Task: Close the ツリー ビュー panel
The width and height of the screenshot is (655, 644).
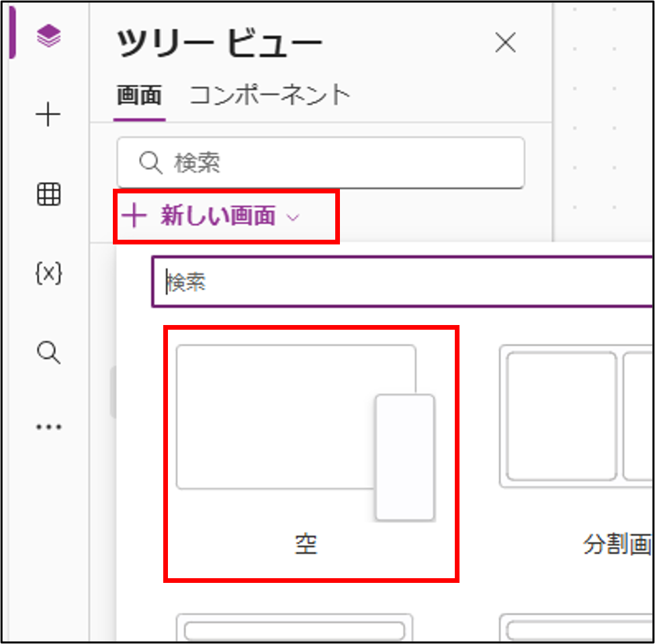Action: pyautogui.click(x=505, y=43)
